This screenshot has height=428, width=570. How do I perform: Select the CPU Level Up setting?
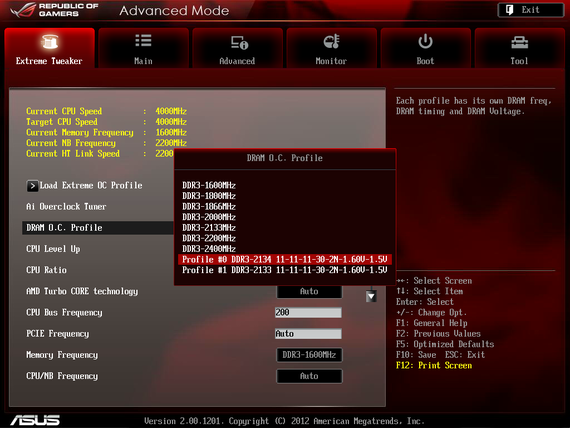pos(53,249)
